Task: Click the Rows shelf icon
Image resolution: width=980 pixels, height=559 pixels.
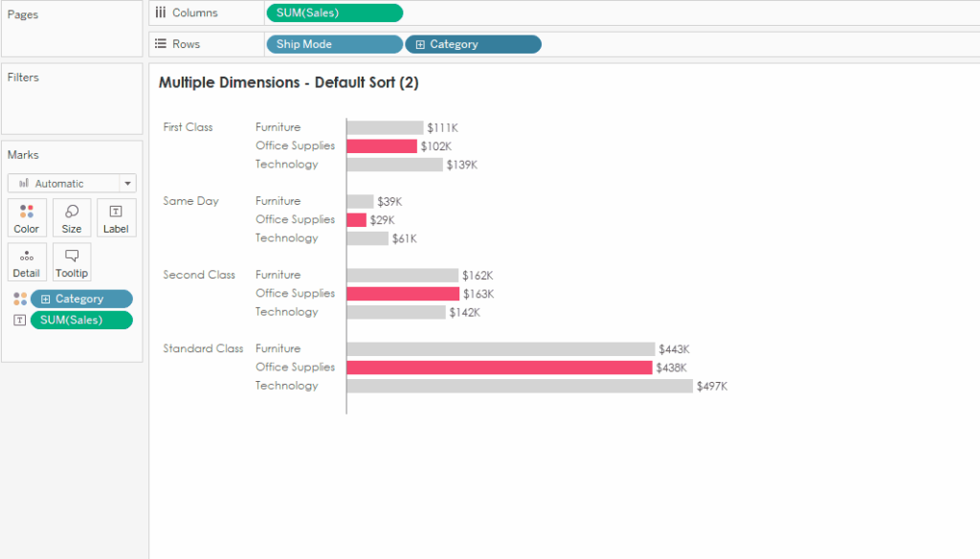Action: [161, 44]
